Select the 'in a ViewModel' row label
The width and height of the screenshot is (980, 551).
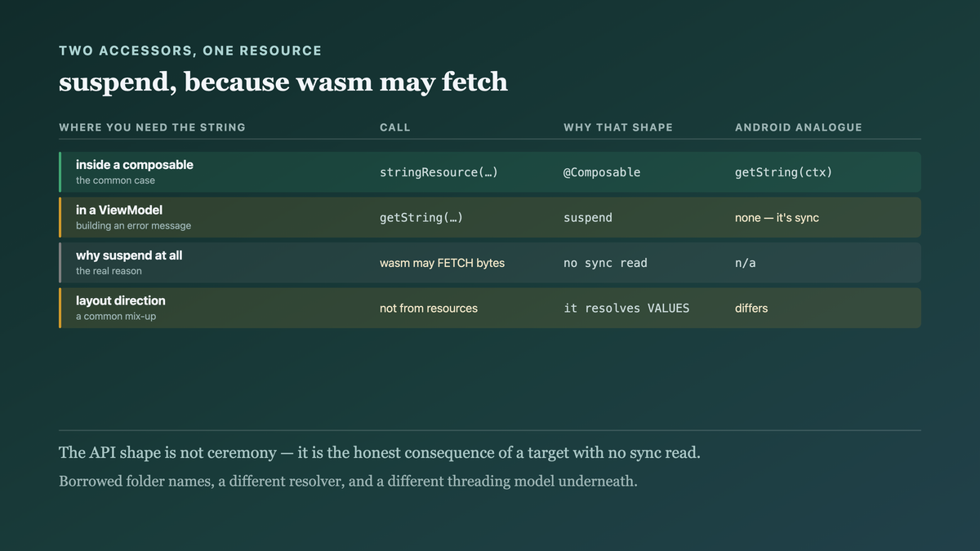119,210
